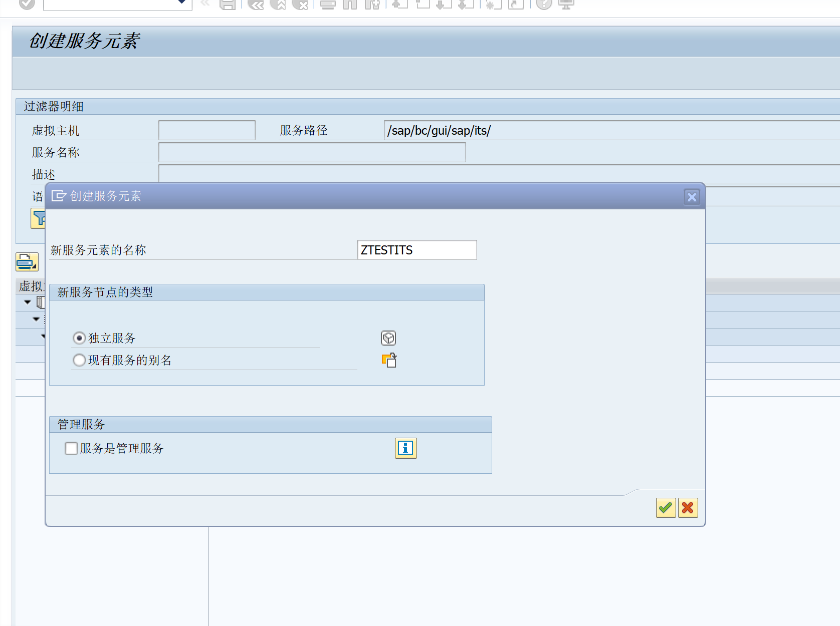840x626 pixels.
Task: Click the information icon in 管理服务 section
Action: tap(405, 448)
